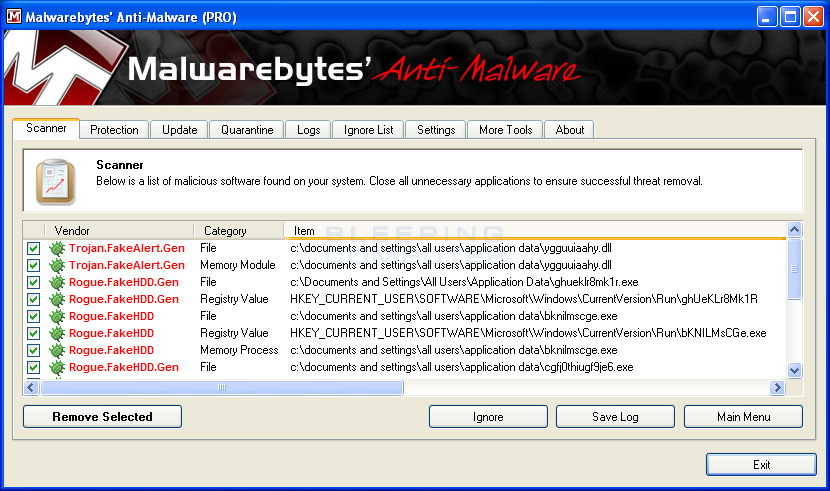This screenshot has width=830, height=491.
Task: Click the results list scroll up arrow
Action: click(x=794, y=230)
